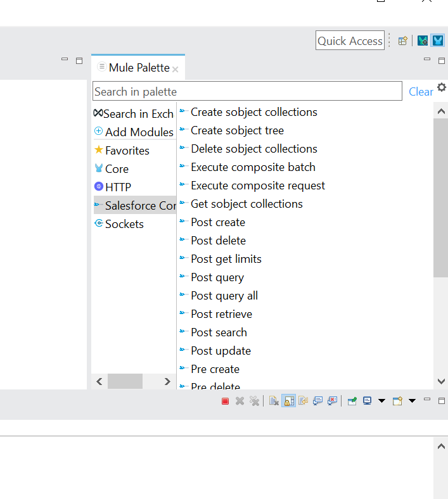Click the horizontal scrollbar thumb under module list
448x499 pixels.
point(124,381)
